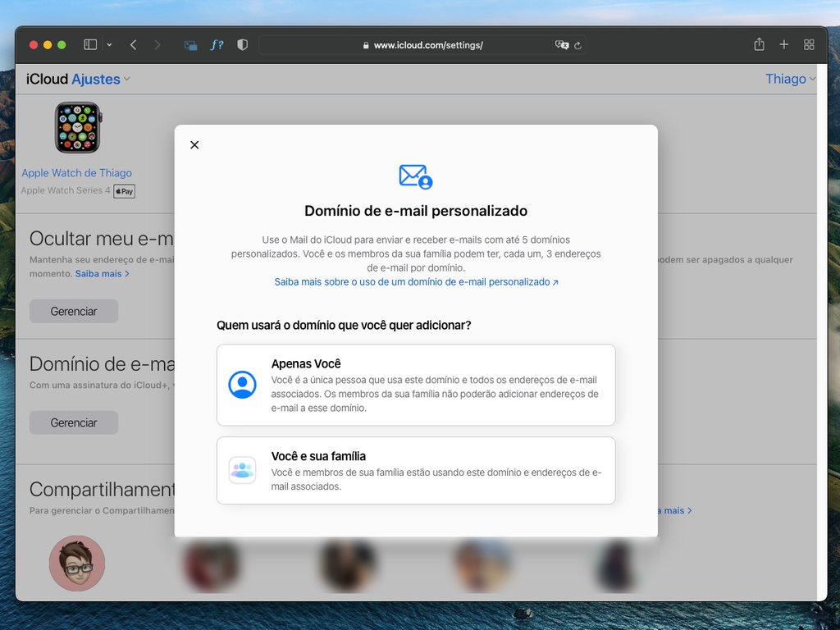Viewport: 840px width, 630px height.
Task: Open Safari privacy report shield
Action: point(242,45)
